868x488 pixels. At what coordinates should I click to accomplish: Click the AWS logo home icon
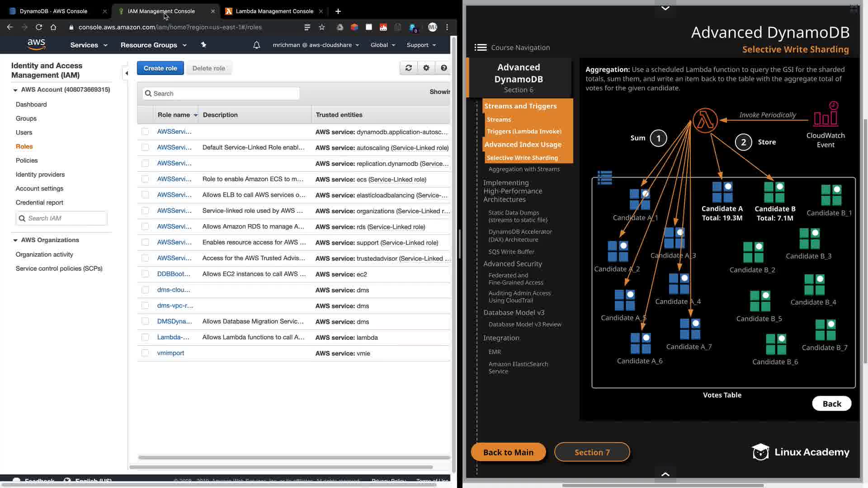(36, 44)
